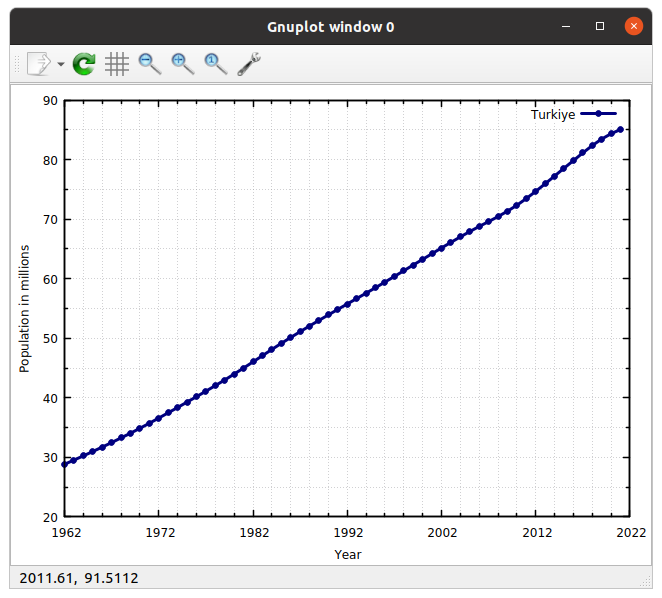
Task: Click the Gnuplot window 0 title bar
Action: [x=330, y=27]
